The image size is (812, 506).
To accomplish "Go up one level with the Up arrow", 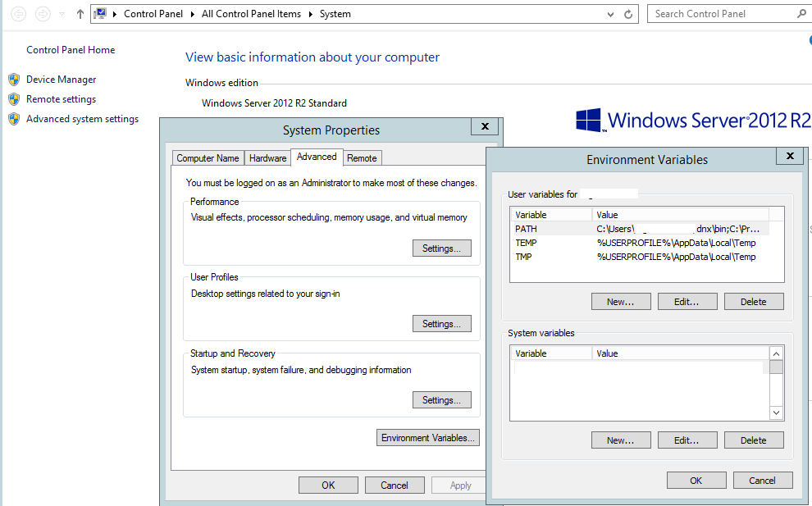I will tap(80, 14).
